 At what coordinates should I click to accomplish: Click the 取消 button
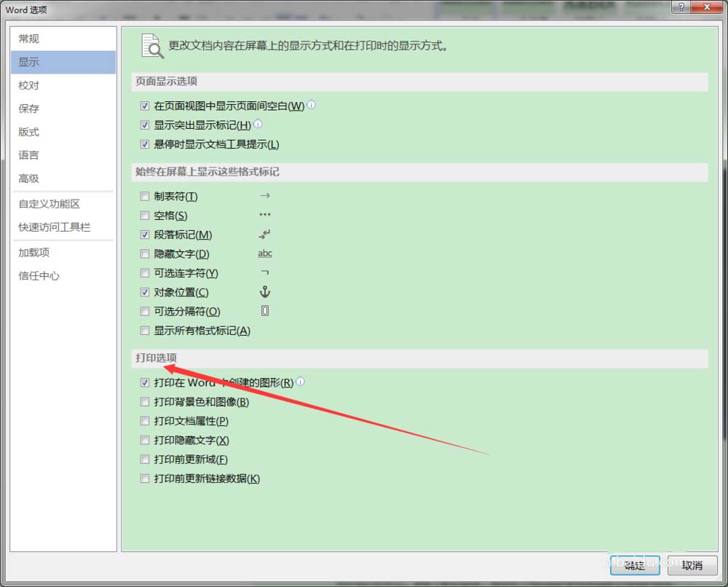(692, 565)
